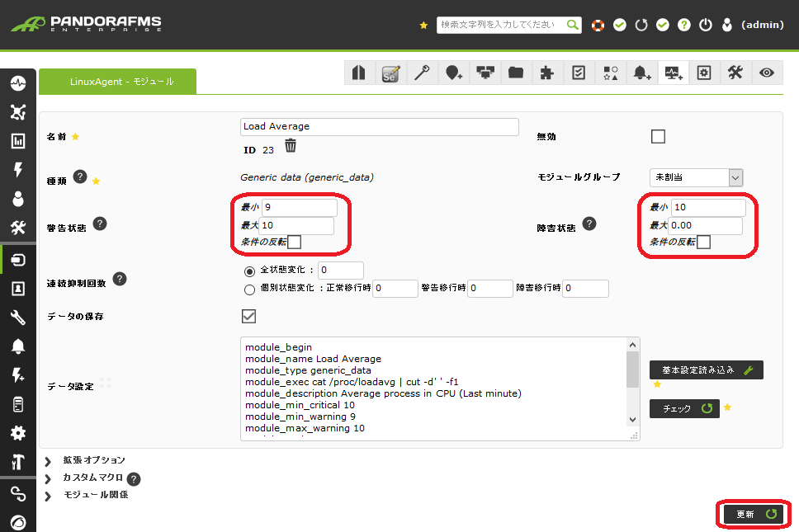Open the bar-chart reports sidebar icon
The height and width of the screenshot is (532, 799).
coord(18,141)
